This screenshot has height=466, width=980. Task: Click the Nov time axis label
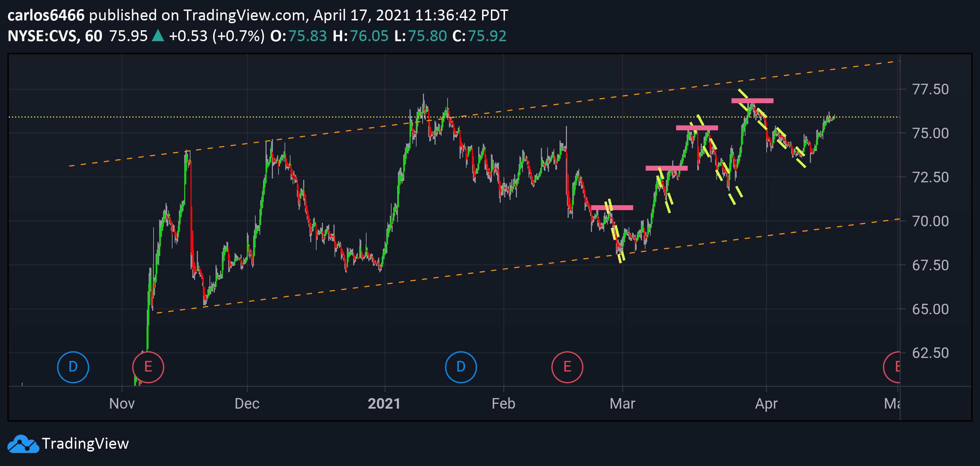coord(122,403)
